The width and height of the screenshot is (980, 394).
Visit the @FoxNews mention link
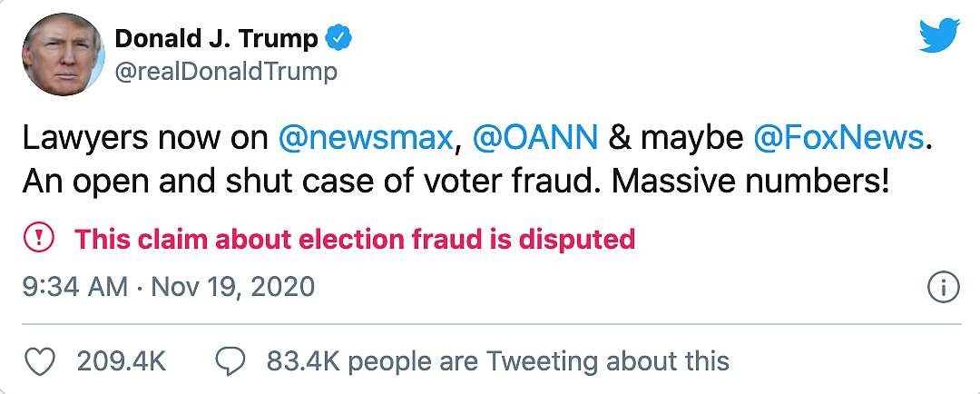(838, 138)
